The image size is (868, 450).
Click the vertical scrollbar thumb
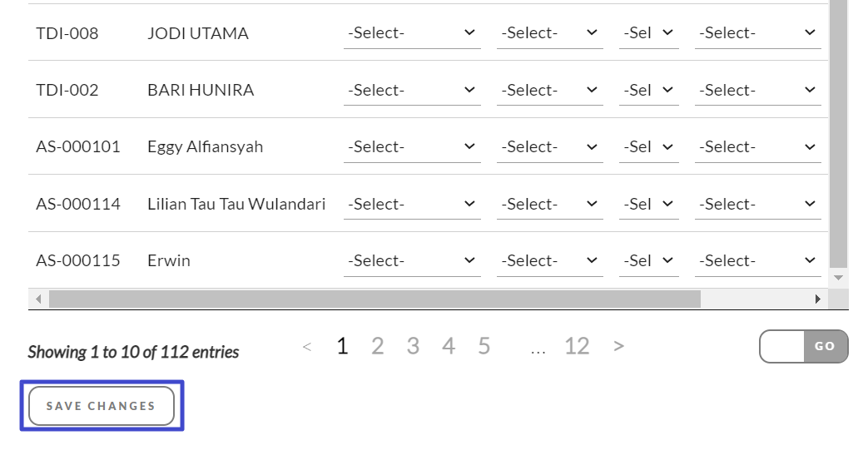[839, 133]
